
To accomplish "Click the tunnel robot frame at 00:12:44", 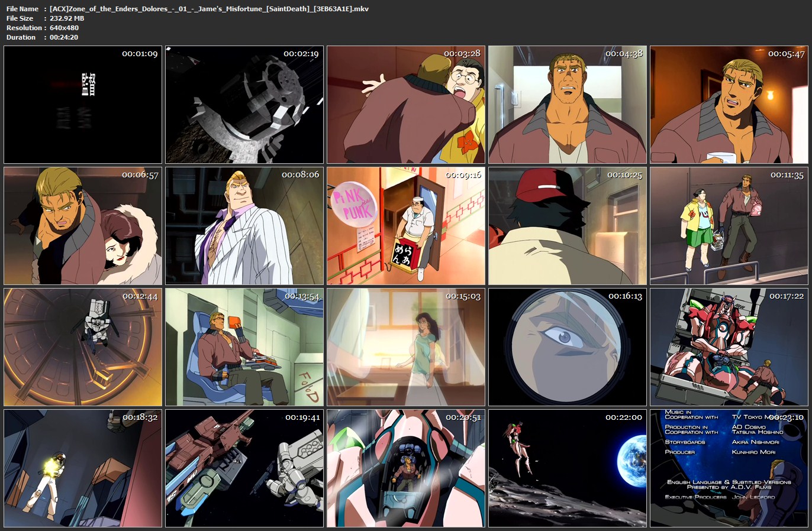I will coord(83,347).
